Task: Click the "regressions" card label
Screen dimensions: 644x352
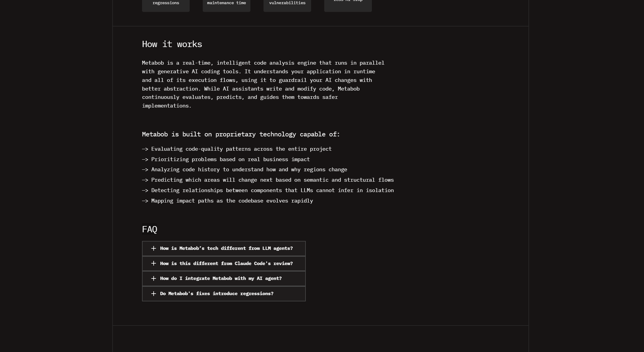Action: (x=166, y=3)
